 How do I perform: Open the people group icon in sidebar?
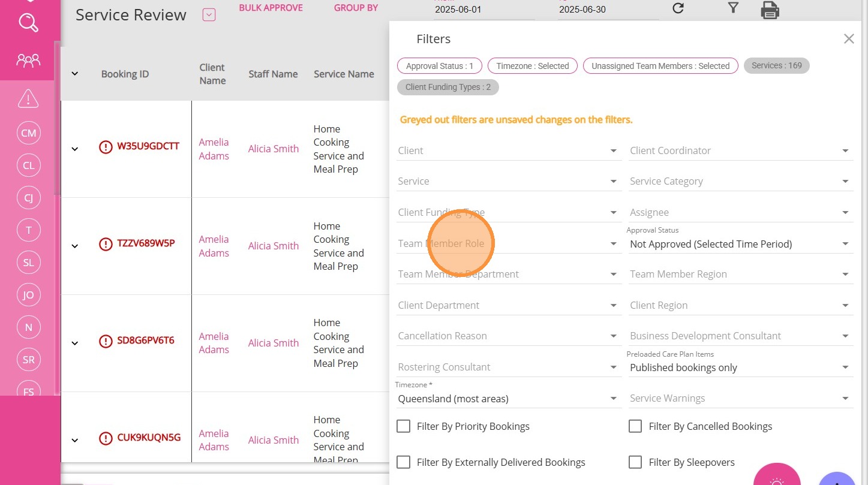coord(28,60)
